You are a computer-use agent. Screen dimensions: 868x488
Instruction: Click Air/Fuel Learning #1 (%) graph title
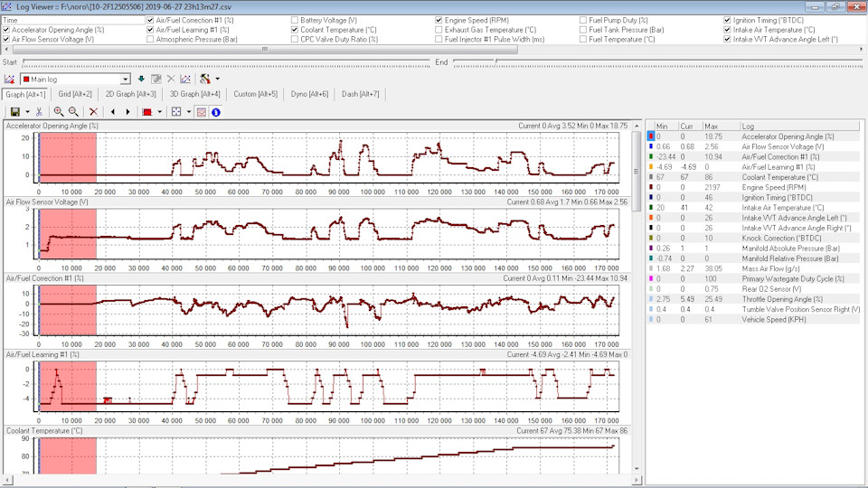pos(42,354)
